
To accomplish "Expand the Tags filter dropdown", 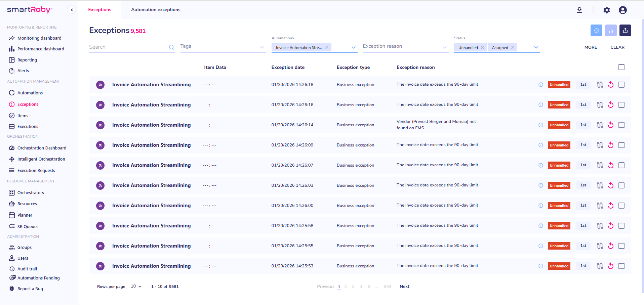I will [x=223, y=47].
